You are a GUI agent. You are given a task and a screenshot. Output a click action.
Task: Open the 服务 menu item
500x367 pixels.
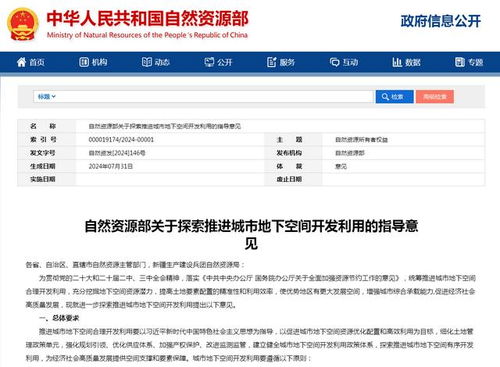tap(281, 62)
